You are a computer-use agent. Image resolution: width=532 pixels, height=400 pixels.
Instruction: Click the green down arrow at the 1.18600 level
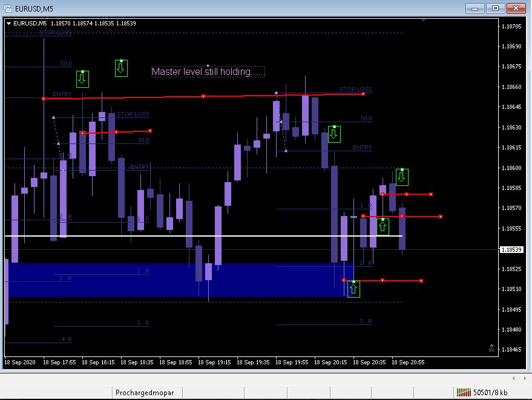click(x=402, y=177)
